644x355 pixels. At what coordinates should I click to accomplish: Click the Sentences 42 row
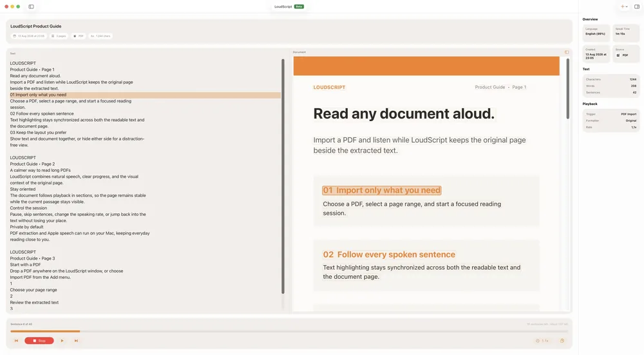[x=611, y=92]
